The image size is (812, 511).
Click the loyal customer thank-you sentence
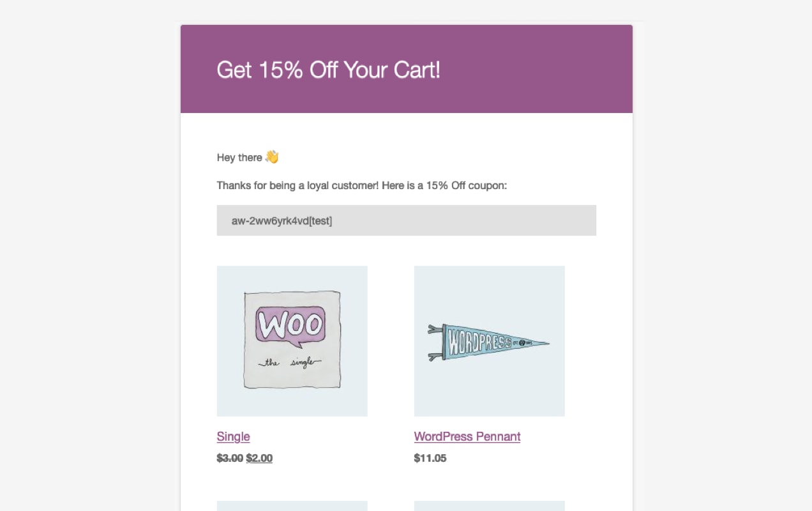[361, 186]
